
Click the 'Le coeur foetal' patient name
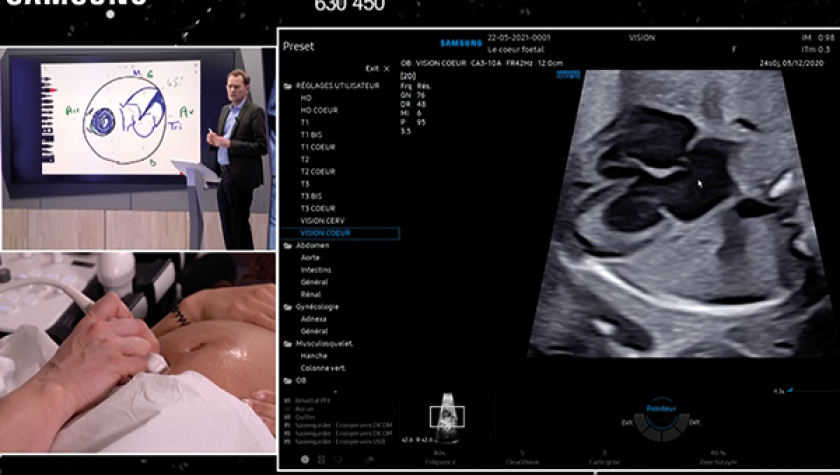tap(516, 50)
